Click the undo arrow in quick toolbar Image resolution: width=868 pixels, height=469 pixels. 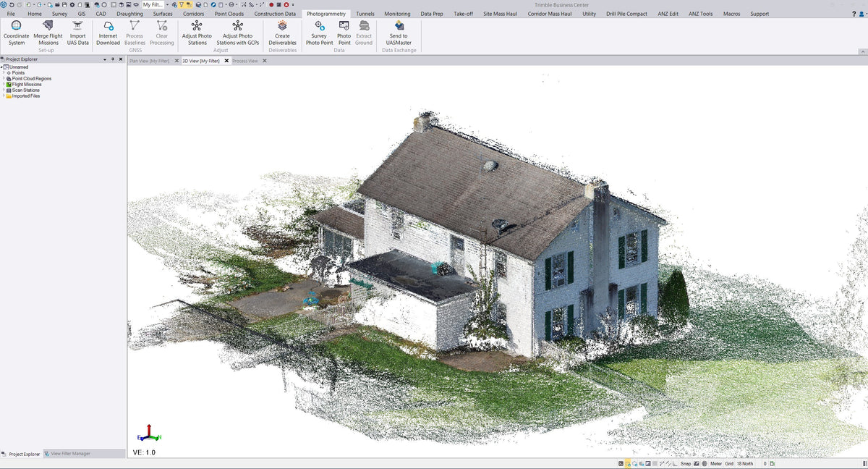tap(12, 4)
